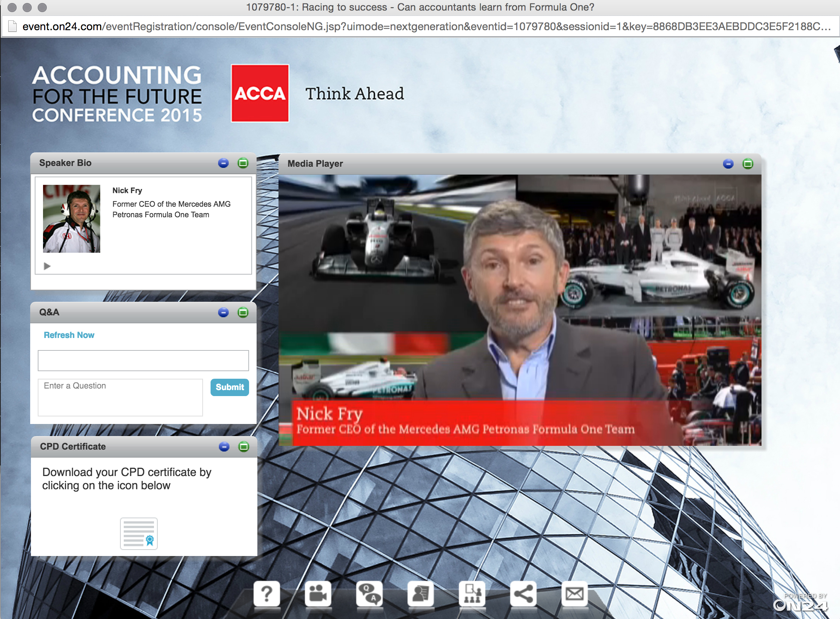Image resolution: width=840 pixels, height=619 pixels.
Task: Minimize the browser window title button
Action: coord(27,7)
